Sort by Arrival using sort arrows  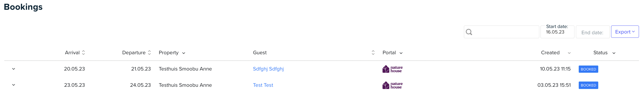click(83, 52)
